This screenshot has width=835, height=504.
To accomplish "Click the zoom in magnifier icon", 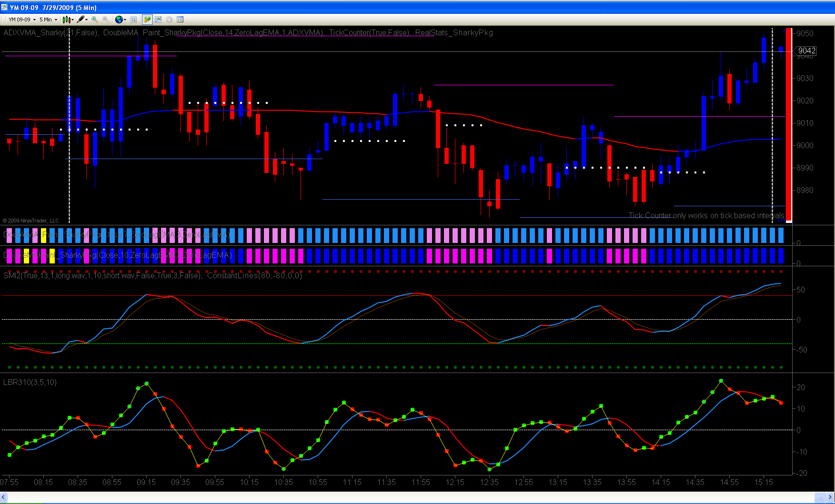I will tap(95, 20).
